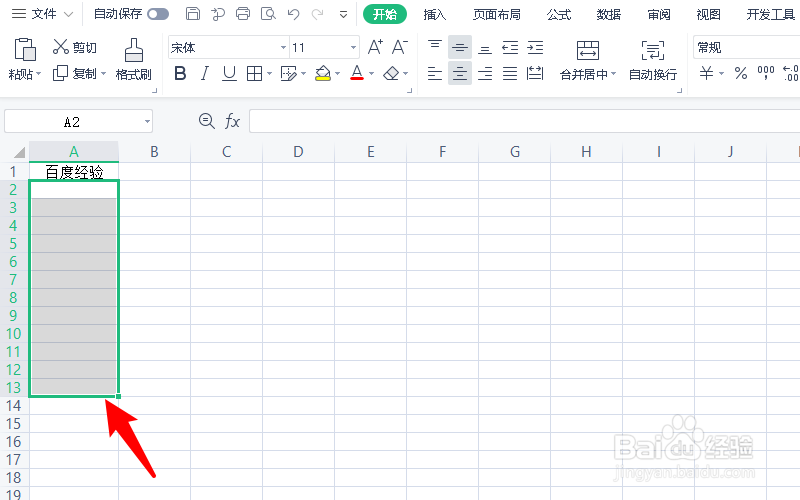Click the undo arrow icon
Viewport: 800px width, 500px height.
coord(293,14)
